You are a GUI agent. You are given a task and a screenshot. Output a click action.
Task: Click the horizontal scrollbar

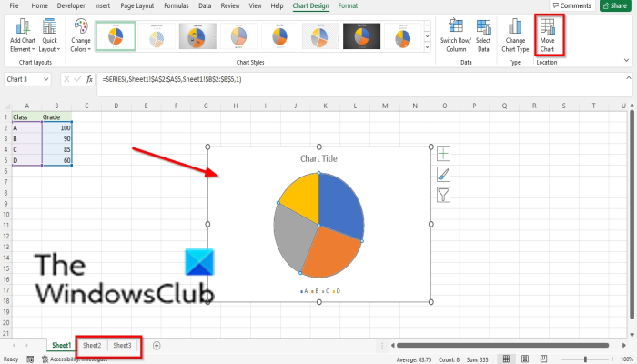click(503, 345)
